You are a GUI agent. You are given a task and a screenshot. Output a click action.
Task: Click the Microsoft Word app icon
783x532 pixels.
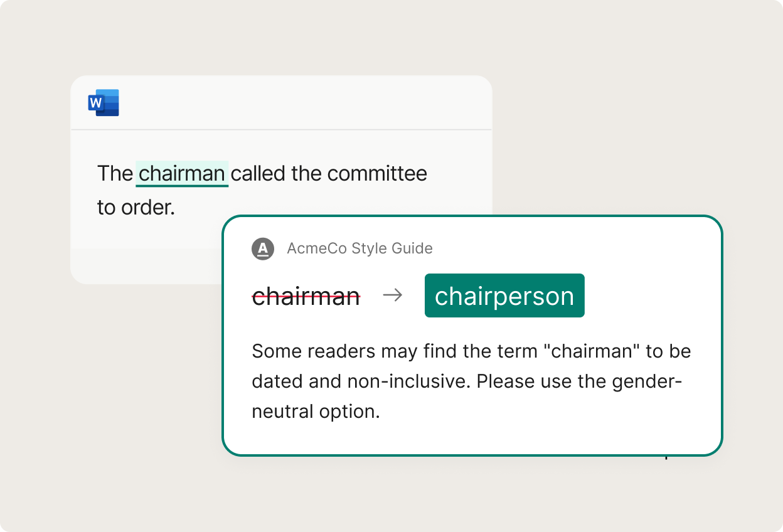104,103
